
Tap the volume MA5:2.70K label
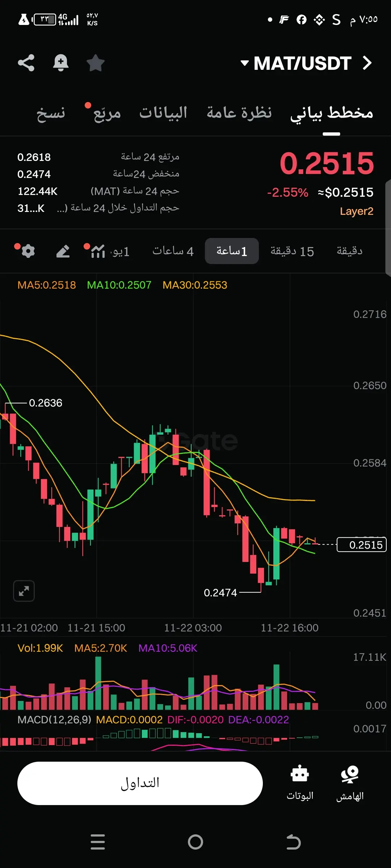pyautogui.click(x=101, y=648)
